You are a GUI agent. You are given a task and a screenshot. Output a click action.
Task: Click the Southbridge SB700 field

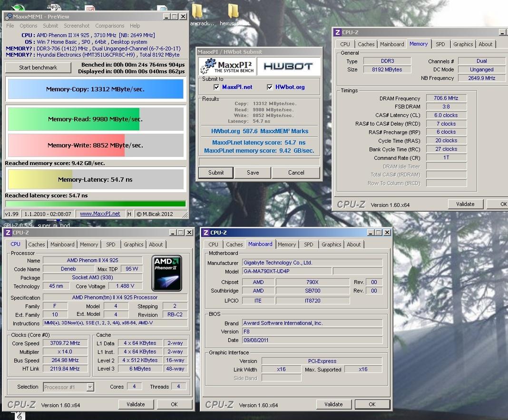[x=313, y=291]
